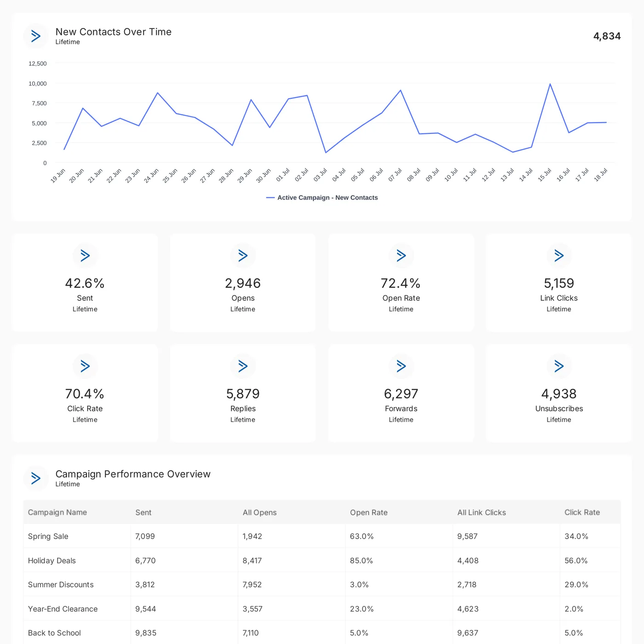The height and width of the screenshot is (644, 644).
Task: Click Spring Sale sent value 7,099
Action: coord(145,536)
